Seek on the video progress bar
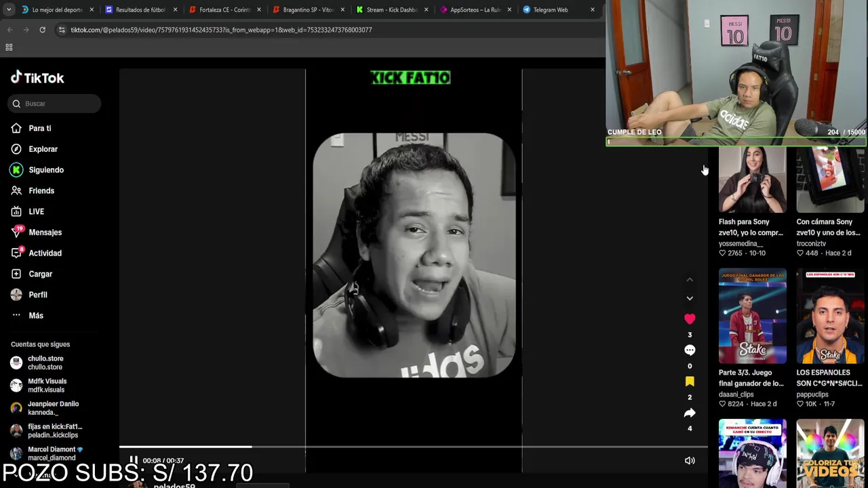Viewport: 868px width, 488px height. coord(413,447)
